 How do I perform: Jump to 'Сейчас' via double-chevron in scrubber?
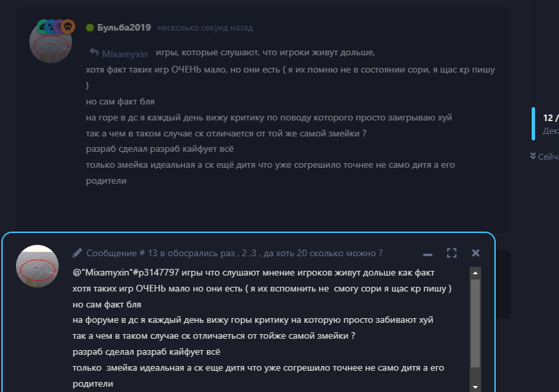(x=533, y=156)
